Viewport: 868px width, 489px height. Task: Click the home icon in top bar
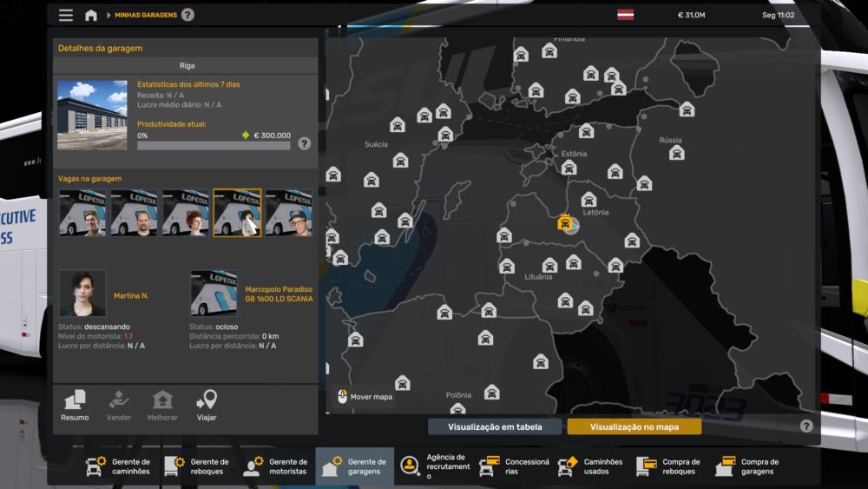point(91,15)
